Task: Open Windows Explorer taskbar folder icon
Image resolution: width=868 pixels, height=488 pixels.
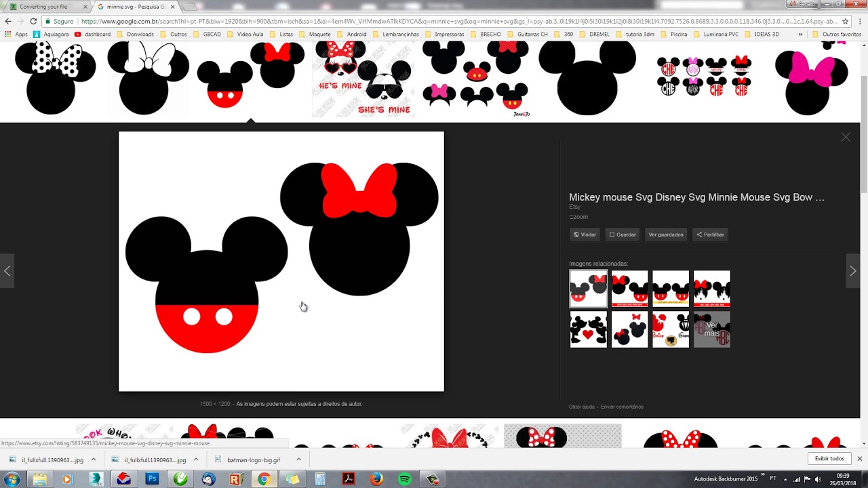Action: 40,479
